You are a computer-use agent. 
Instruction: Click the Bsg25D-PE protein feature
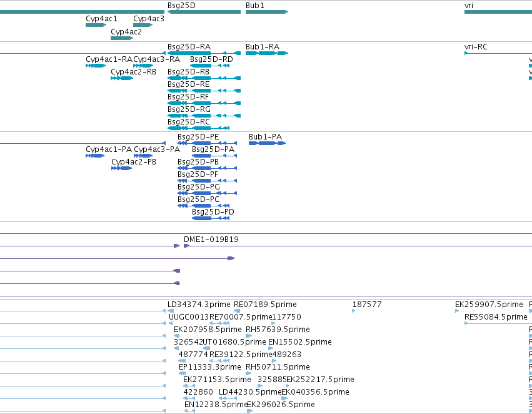coord(207,143)
